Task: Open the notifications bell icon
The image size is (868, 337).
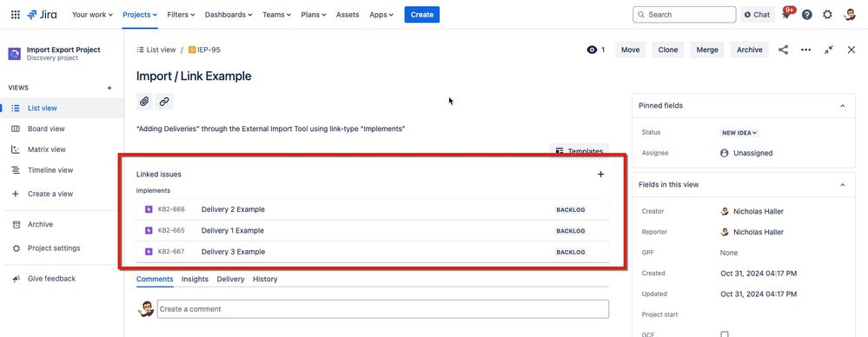Action: pos(786,15)
